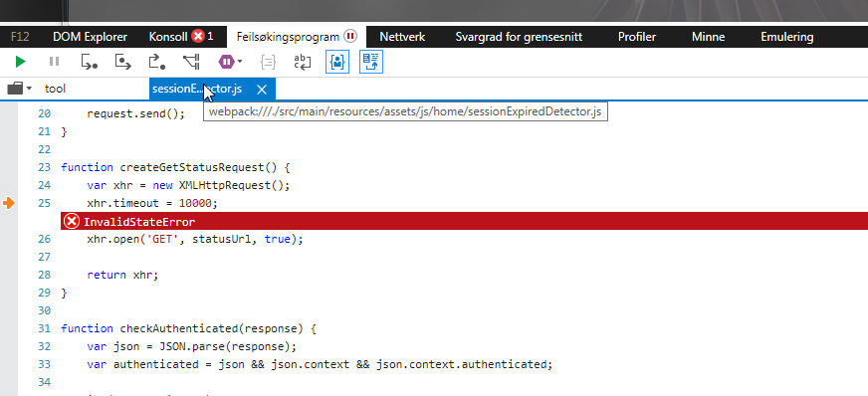Toggle the word wrap icon
This screenshot has width=868, height=396.
coord(303,62)
